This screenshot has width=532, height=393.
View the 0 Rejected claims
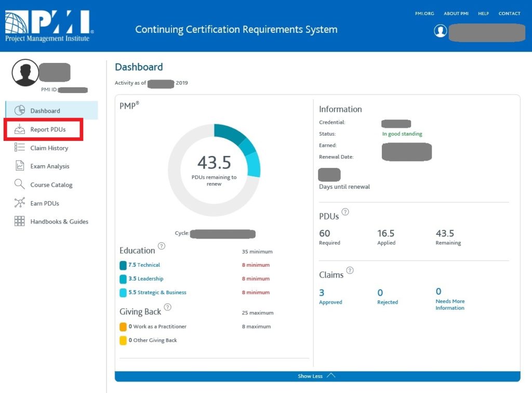pyautogui.click(x=388, y=296)
